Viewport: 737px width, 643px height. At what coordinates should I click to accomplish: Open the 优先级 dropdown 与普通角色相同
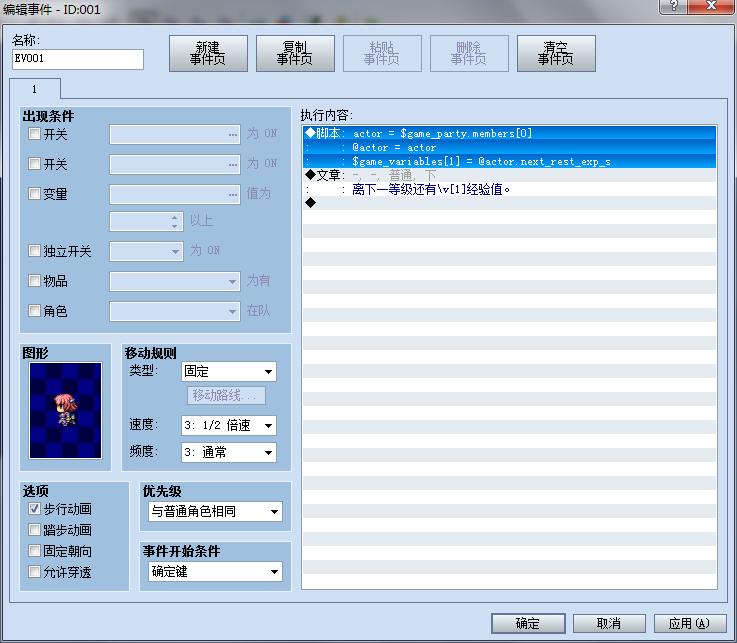point(216,511)
